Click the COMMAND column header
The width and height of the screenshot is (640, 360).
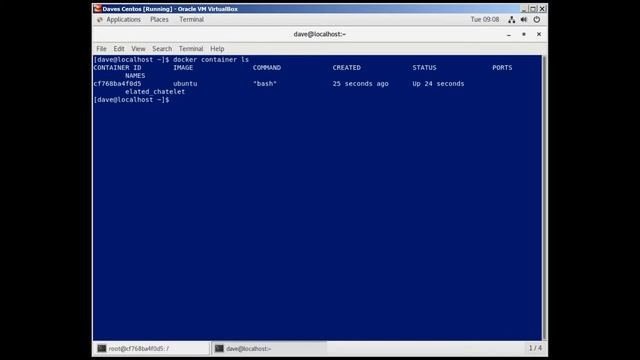tap(267, 68)
